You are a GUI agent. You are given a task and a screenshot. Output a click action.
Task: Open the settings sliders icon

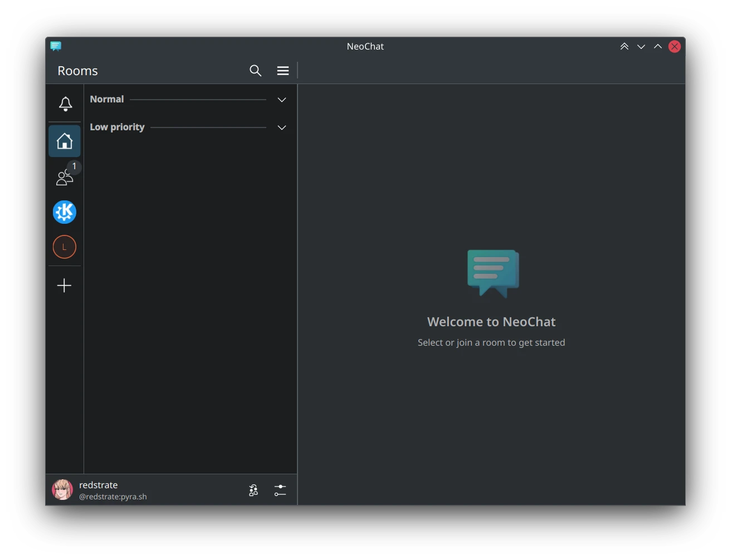click(280, 490)
